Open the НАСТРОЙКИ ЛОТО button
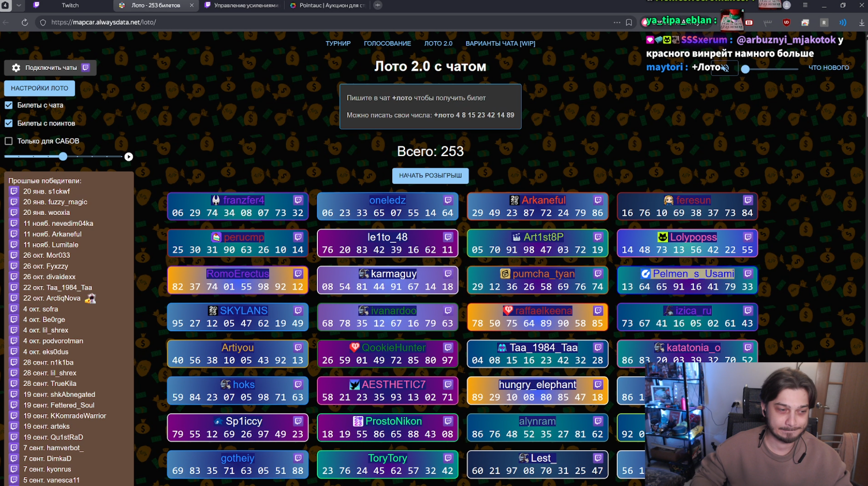Image resolution: width=868 pixels, height=486 pixels. tap(39, 88)
